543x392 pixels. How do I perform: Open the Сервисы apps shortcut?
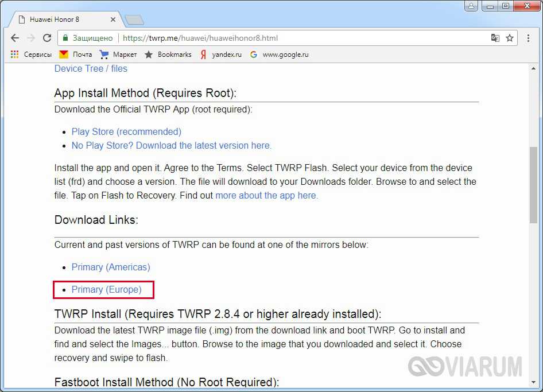coord(31,55)
